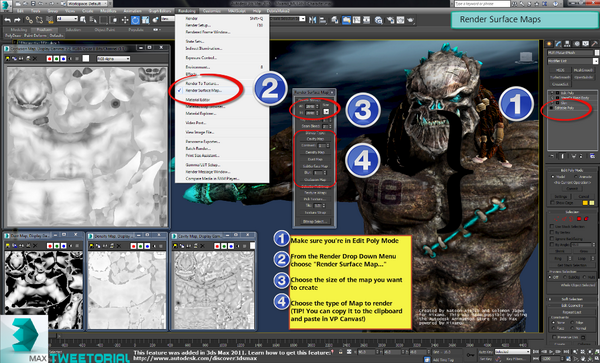The height and width of the screenshot is (363, 600).
Task: Choose Render To Texture menu entry
Action: click(202, 83)
